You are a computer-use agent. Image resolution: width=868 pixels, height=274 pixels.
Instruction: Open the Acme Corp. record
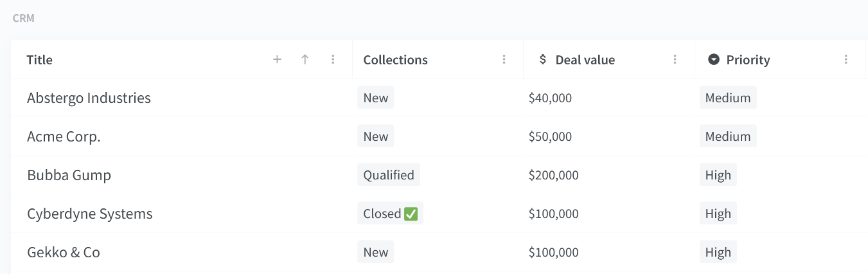(x=64, y=136)
